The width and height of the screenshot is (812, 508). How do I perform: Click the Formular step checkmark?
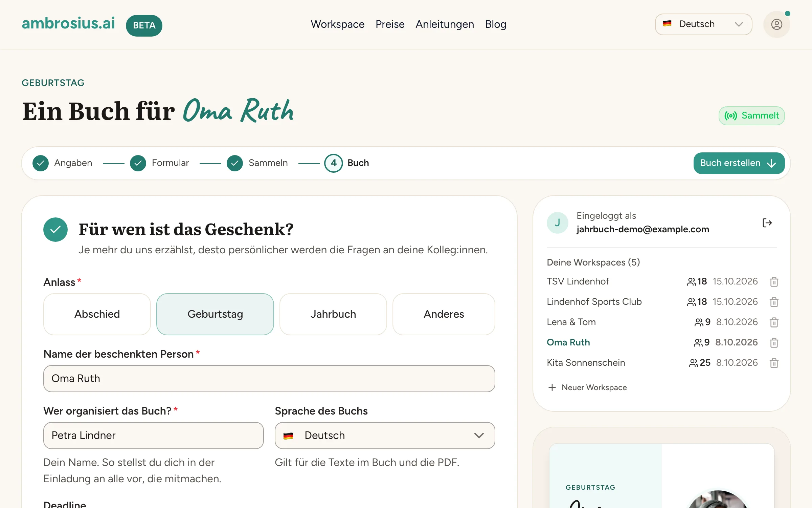click(x=138, y=163)
